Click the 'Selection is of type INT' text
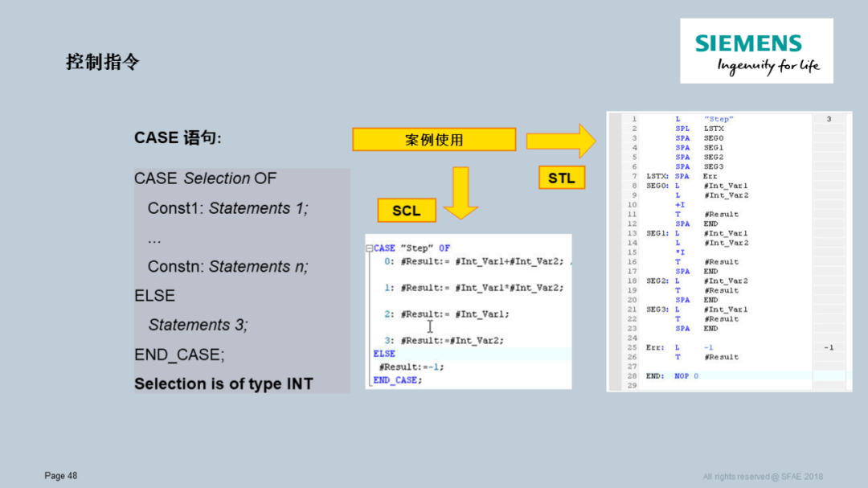868x488 pixels. tap(223, 383)
